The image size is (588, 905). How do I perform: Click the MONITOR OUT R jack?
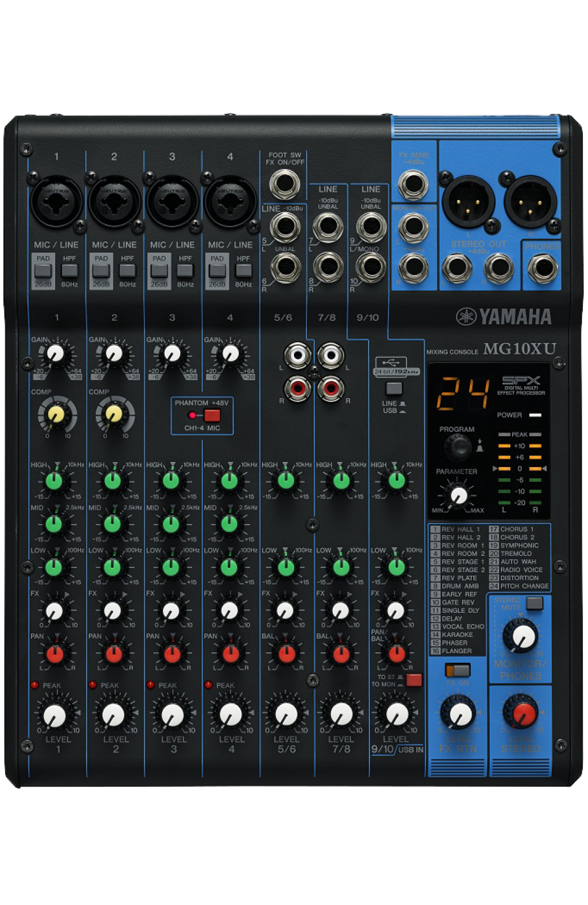[413, 267]
